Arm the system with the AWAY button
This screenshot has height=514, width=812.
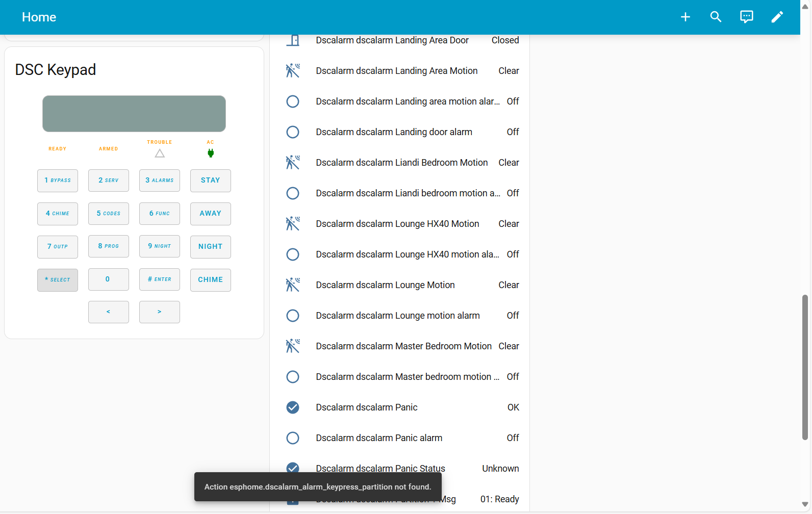211,214
